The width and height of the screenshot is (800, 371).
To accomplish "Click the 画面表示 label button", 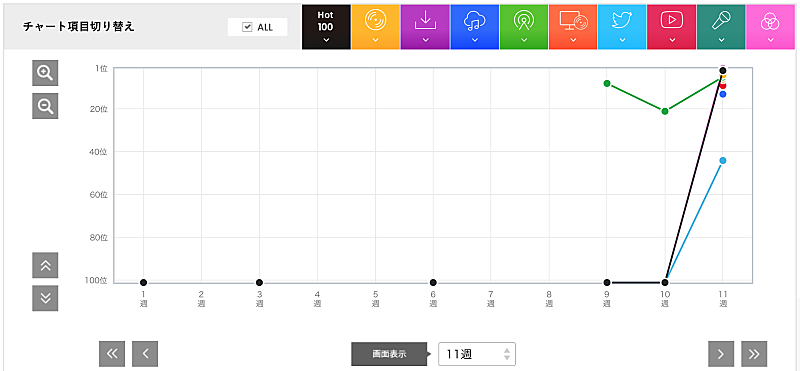I will 389,354.
